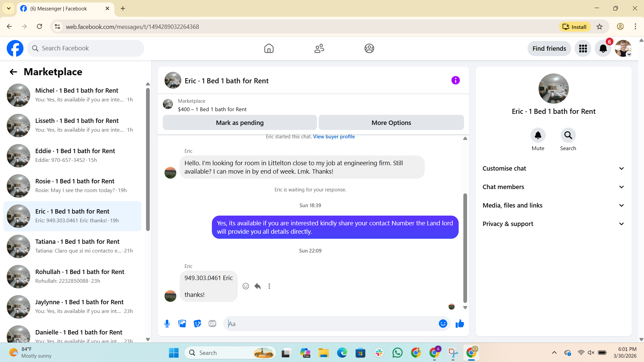644x362 pixels.
Task: Click page scrollbar at right edge
Action: [641, 190]
